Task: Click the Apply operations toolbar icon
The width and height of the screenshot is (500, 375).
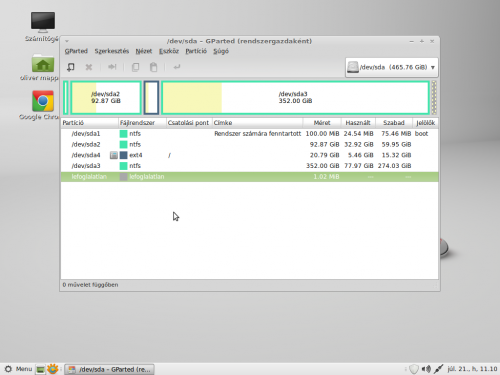Action: coord(177,67)
